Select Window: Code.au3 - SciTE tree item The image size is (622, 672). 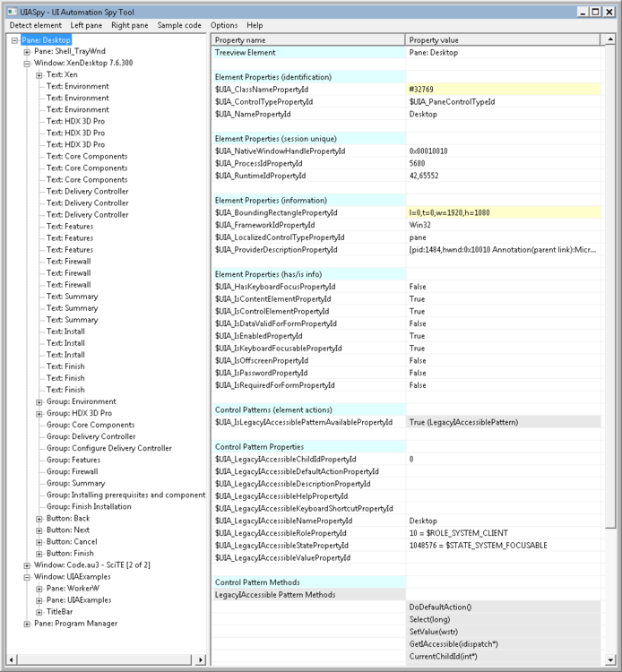coord(92,565)
